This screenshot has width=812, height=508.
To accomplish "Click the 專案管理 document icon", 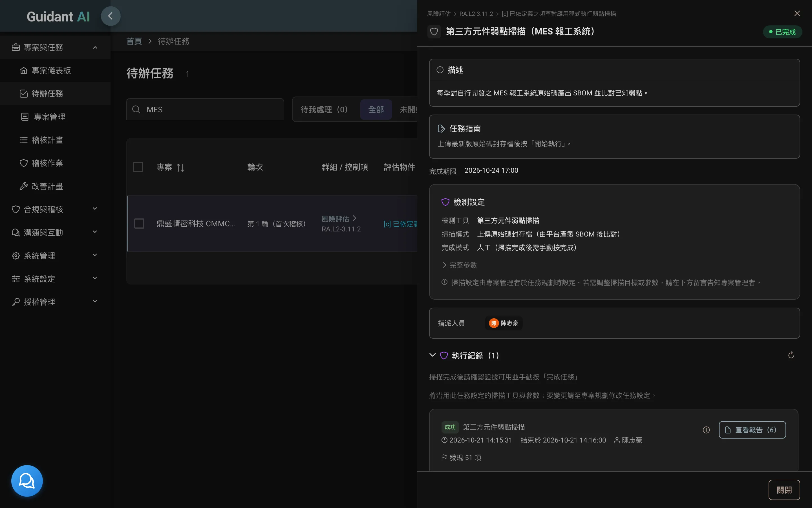I will pos(25,117).
